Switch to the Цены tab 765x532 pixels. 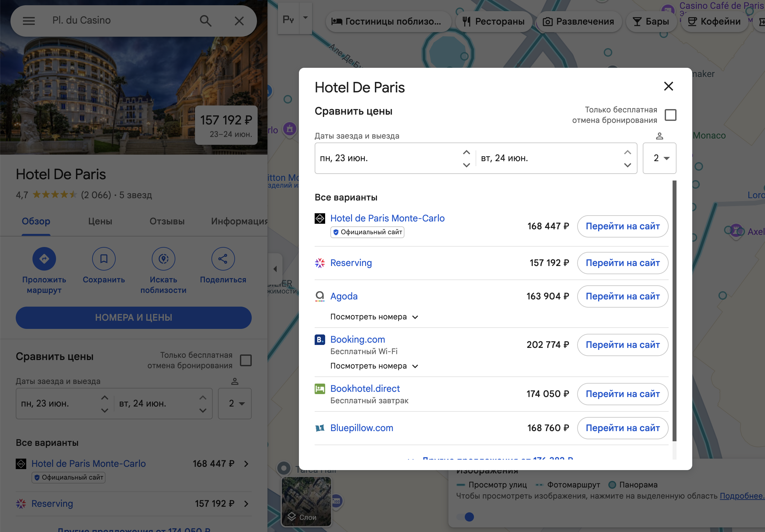pos(100,221)
